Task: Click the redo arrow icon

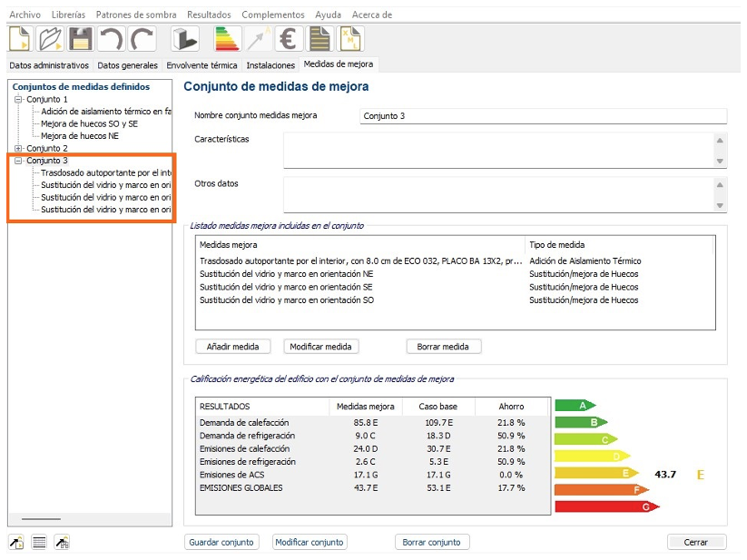Action: [x=141, y=39]
